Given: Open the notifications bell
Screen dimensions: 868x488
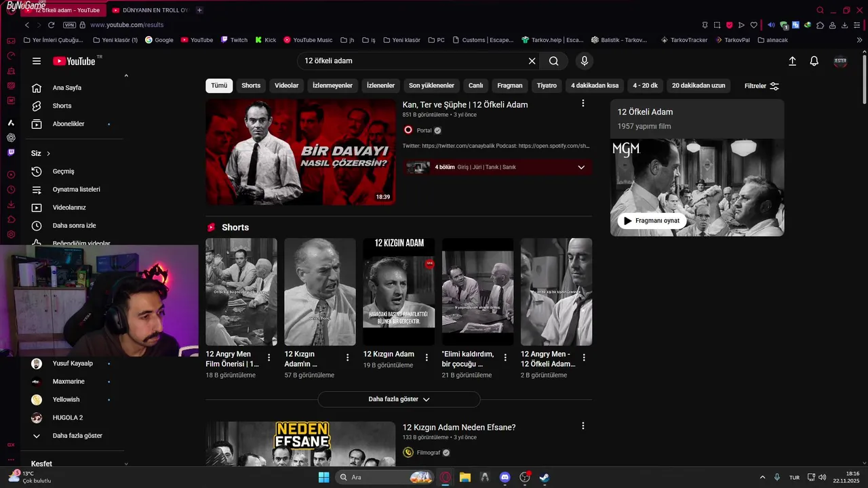Looking at the screenshot, I should 814,61.
